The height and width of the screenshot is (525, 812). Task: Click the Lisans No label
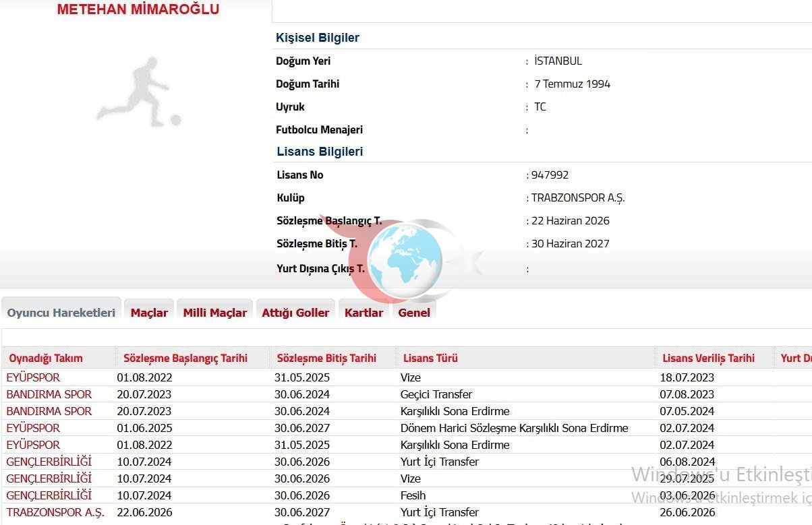click(x=300, y=175)
